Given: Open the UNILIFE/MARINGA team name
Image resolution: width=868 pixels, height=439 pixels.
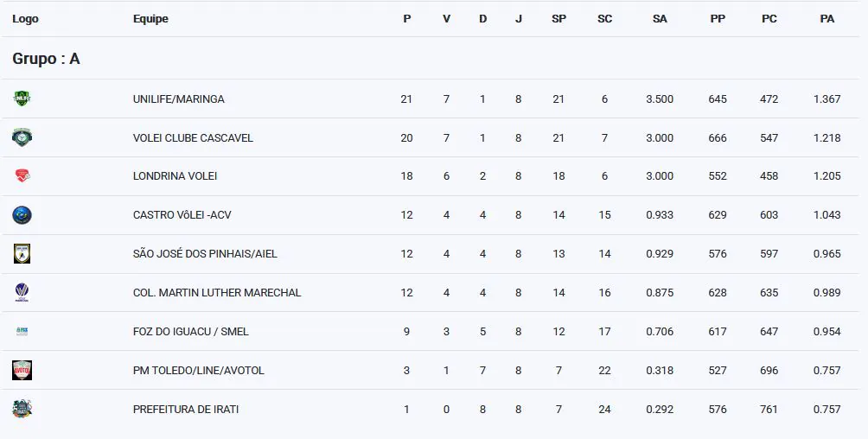Looking at the screenshot, I should 179,99.
